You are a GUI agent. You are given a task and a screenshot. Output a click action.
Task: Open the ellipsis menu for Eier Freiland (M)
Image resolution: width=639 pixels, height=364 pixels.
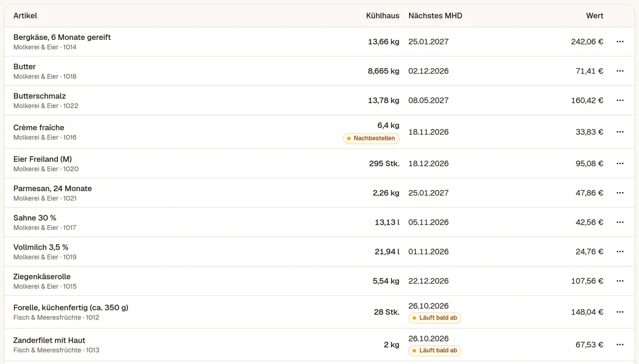(x=620, y=163)
